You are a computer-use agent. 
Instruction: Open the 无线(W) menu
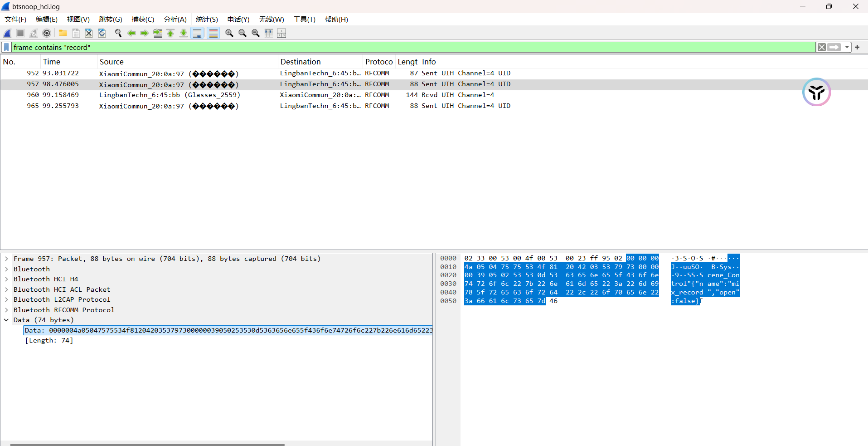pos(272,20)
